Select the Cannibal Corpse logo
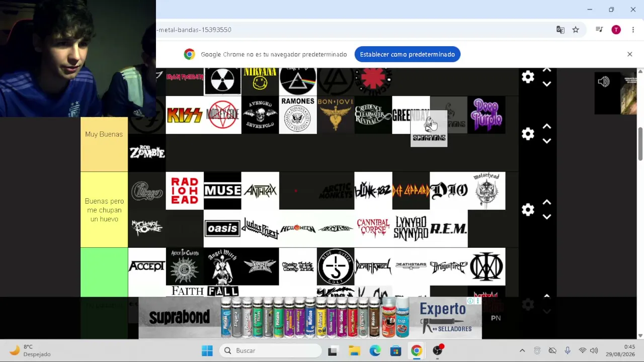Image resolution: width=644 pixels, height=362 pixels. click(373, 229)
